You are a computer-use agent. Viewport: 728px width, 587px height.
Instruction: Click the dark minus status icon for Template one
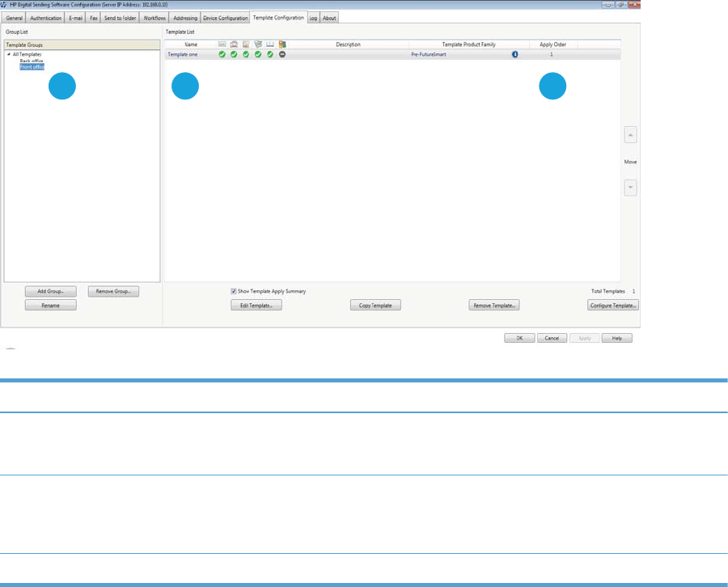coord(282,54)
